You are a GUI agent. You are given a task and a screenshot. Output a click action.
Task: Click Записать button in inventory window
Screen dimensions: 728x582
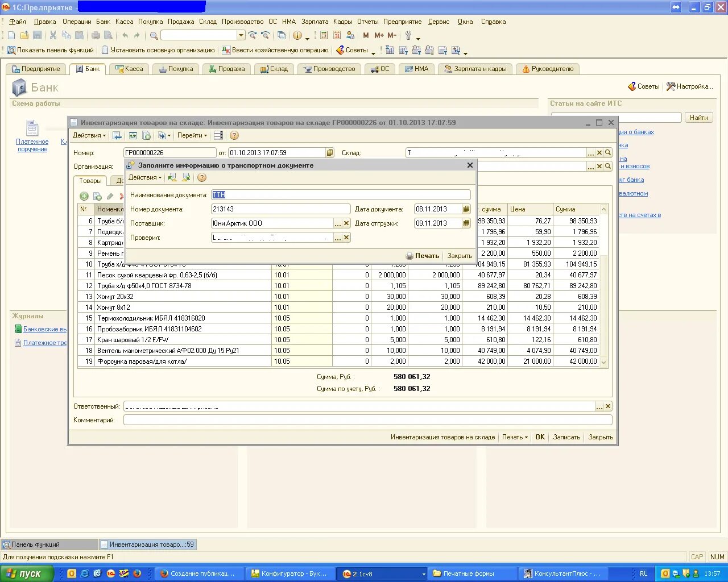tap(566, 437)
